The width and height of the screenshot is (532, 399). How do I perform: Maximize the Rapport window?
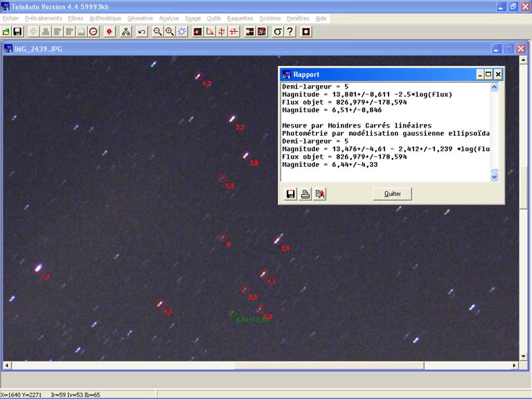click(x=488, y=74)
